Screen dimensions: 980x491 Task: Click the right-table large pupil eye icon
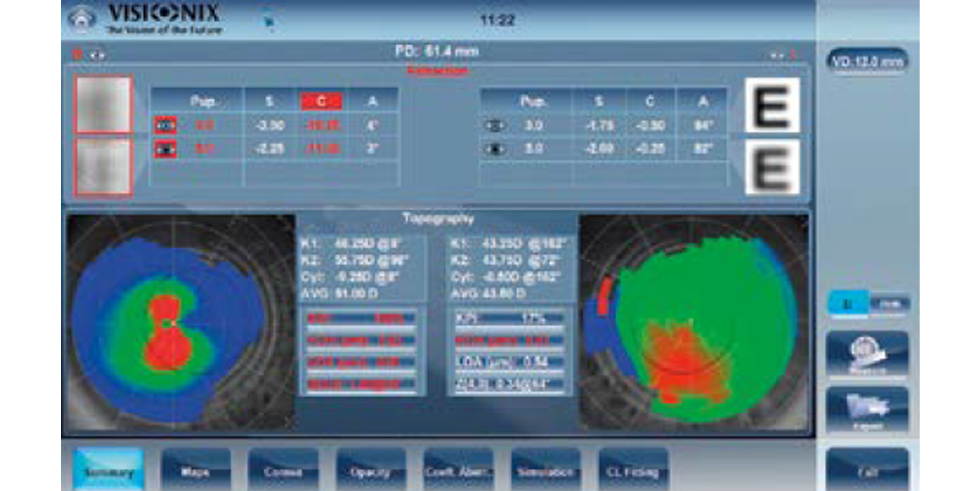(495, 149)
